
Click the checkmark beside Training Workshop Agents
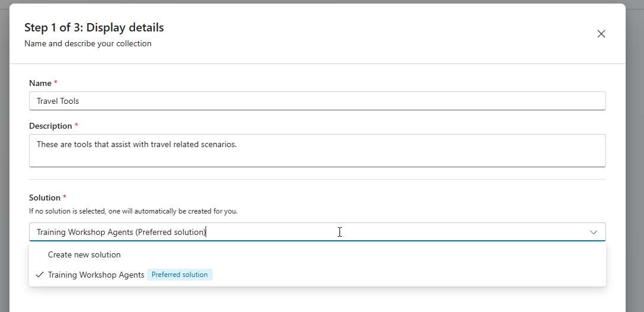coord(40,275)
